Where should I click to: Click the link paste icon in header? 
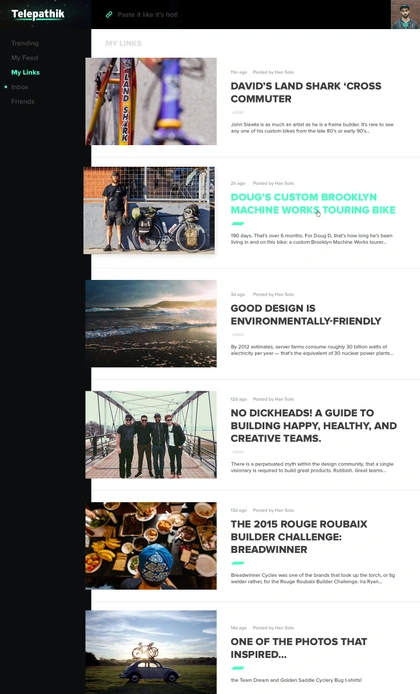coord(109,15)
